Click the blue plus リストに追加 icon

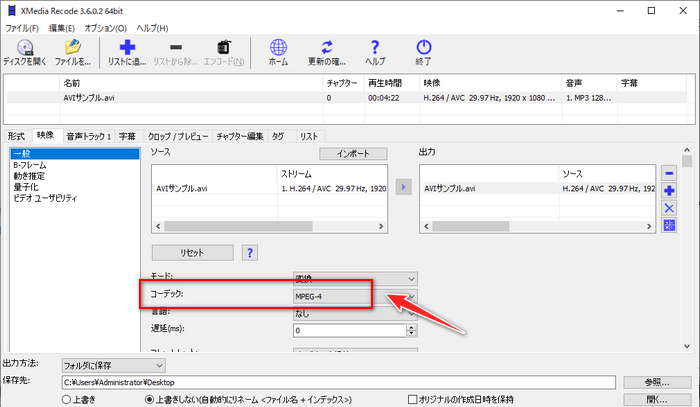click(127, 46)
